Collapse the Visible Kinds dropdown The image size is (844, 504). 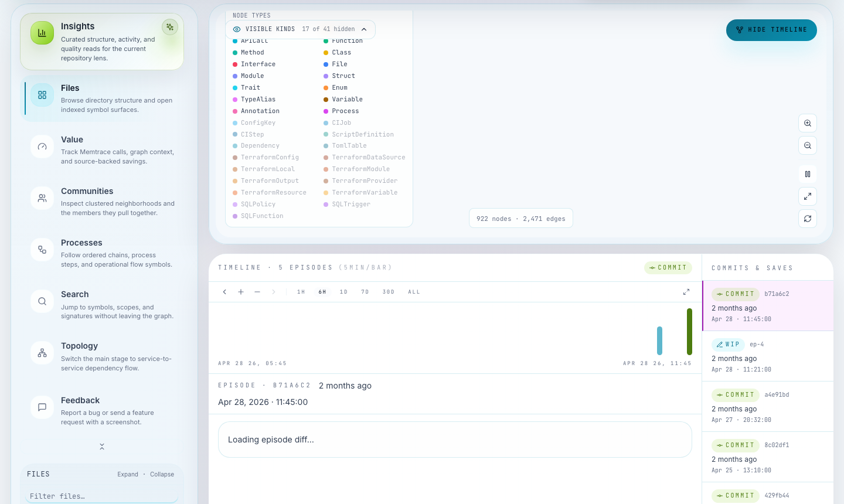coord(300,29)
